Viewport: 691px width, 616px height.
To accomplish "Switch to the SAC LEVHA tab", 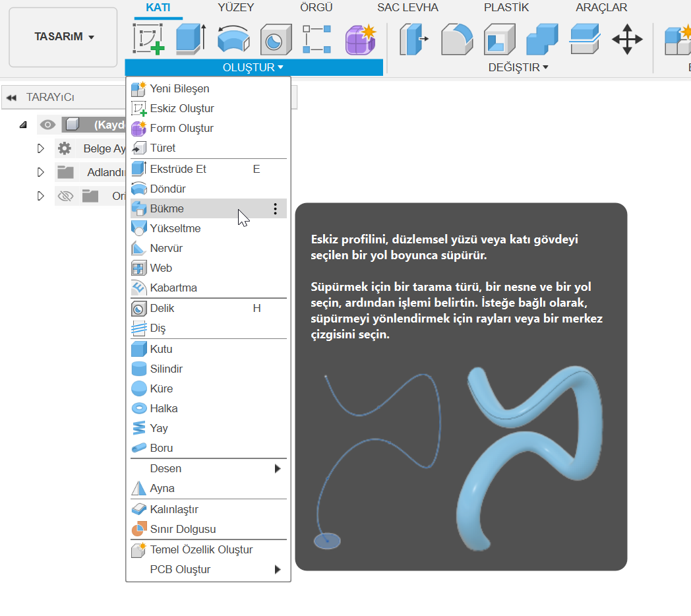I will pyautogui.click(x=407, y=7).
